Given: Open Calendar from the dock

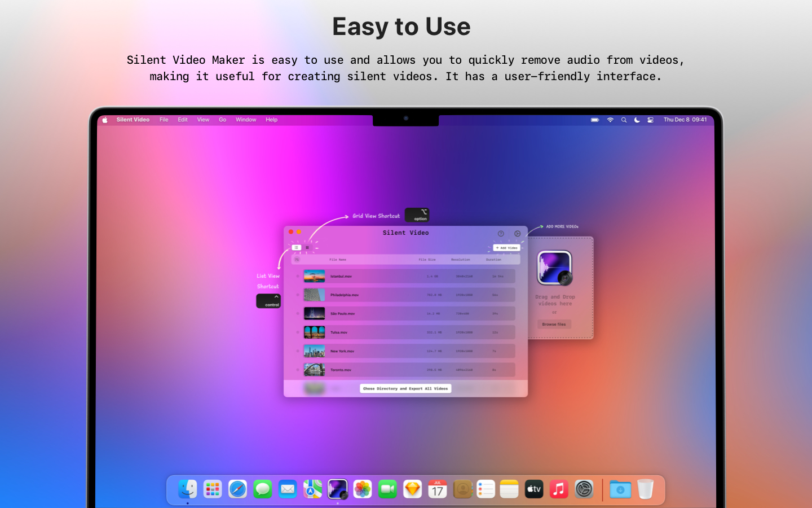Looking at the screenshot, I should point(438,489).
